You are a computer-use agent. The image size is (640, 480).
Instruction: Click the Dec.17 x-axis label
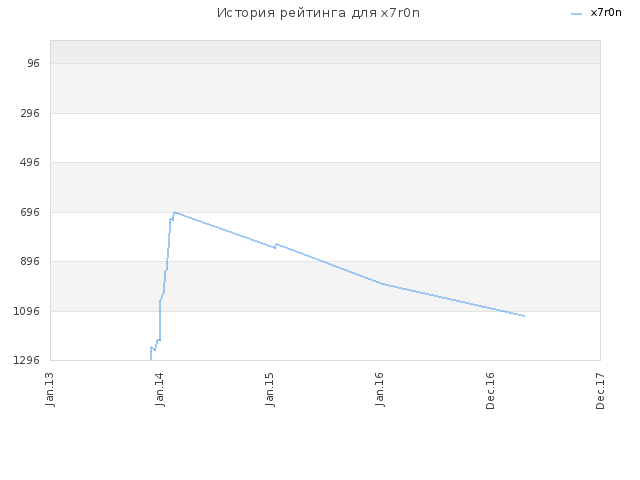(600, 391)
